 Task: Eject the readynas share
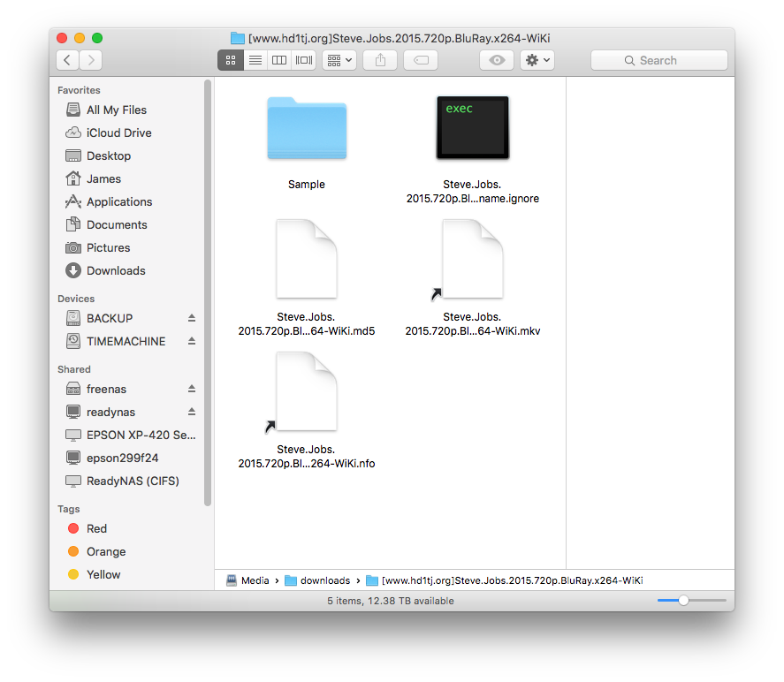point(192,412)
